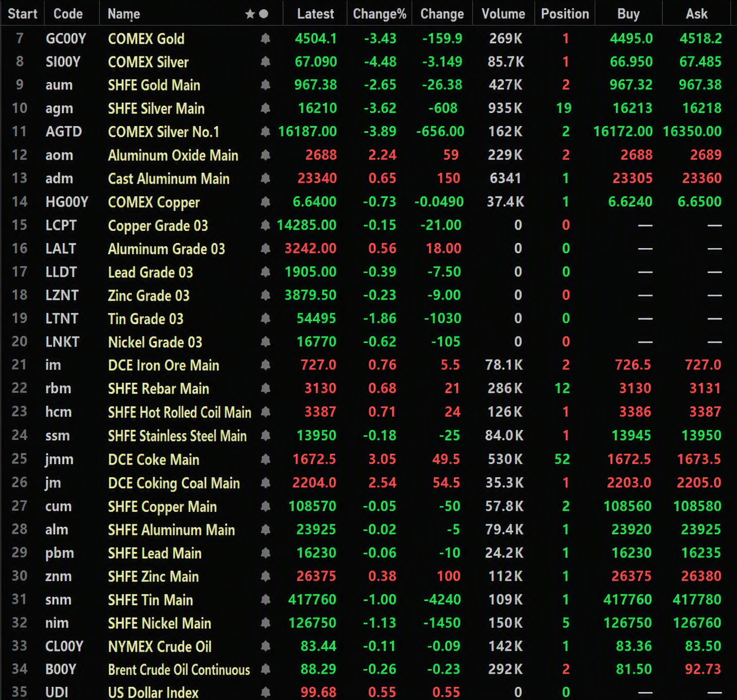Click the latest price 4504.1
Viewport: 737px width, 700px height.
click(x=316, y=39)
